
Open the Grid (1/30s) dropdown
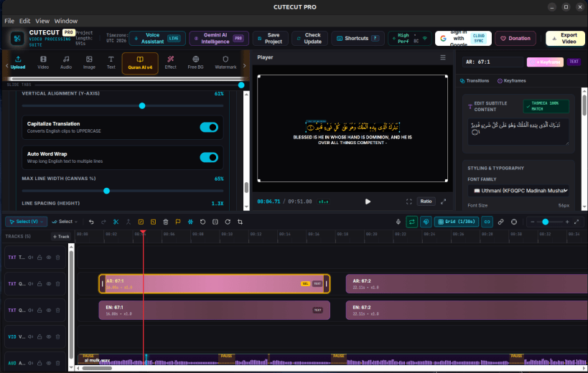click(x=457, y=222)
